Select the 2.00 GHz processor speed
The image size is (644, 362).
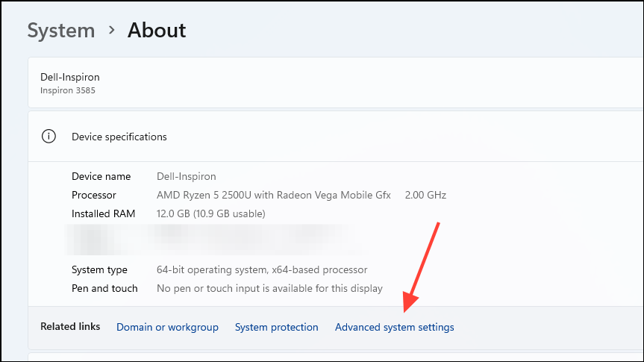[425, 195]
